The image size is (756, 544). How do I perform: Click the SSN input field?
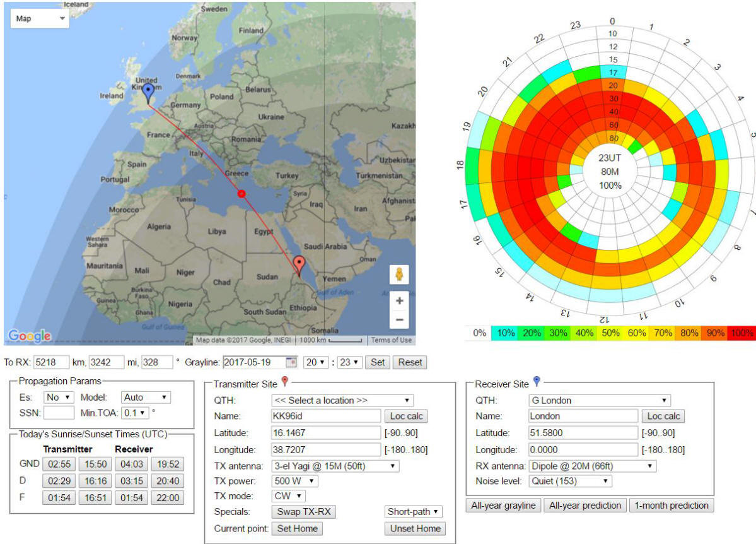59,413
